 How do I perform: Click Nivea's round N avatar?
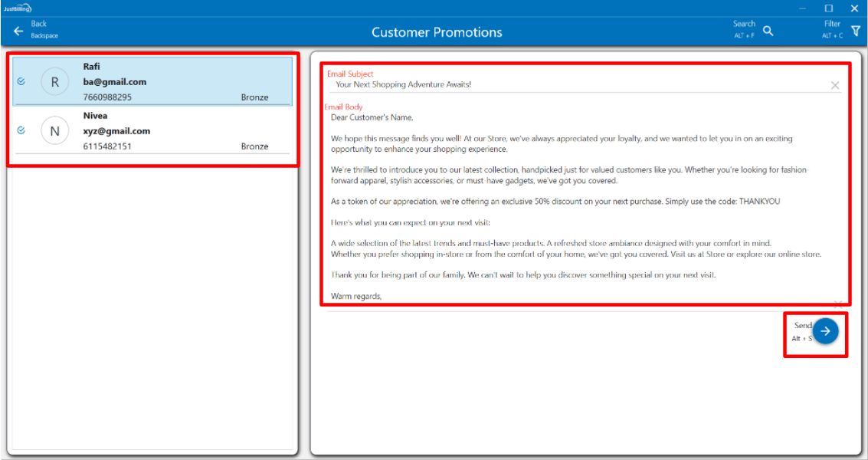(54, 131)
